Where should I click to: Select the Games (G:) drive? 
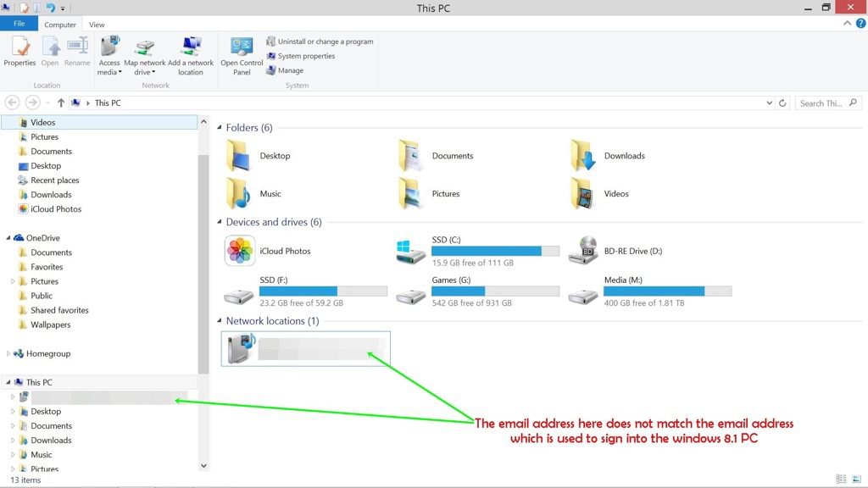(x=478, y=291)
